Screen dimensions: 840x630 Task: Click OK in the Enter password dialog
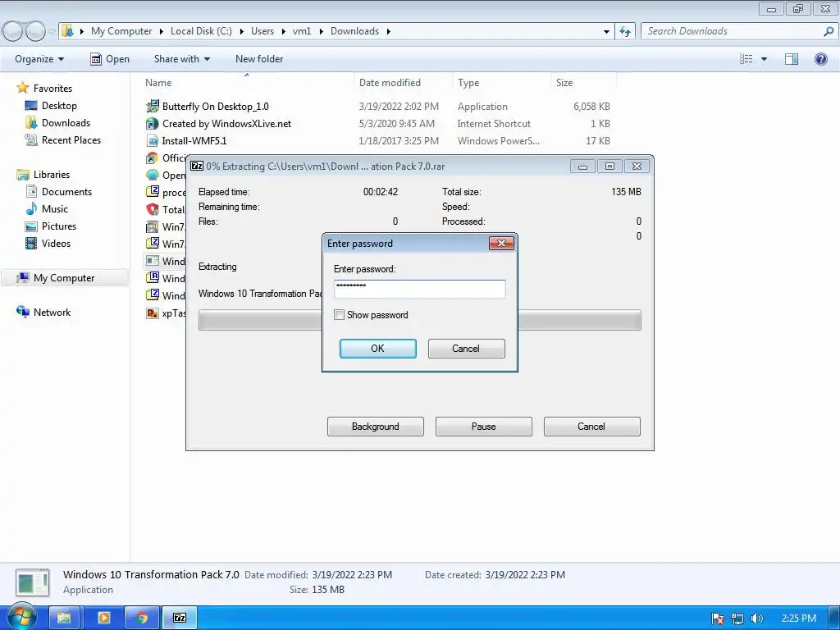pos(377,348)
